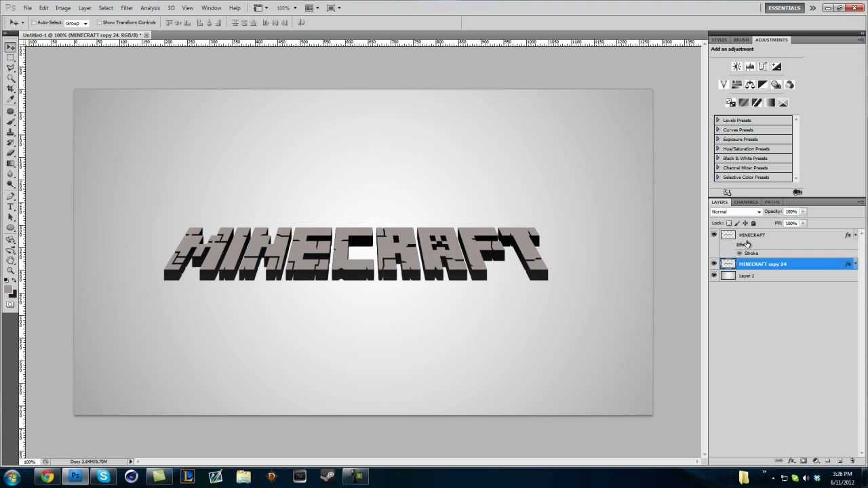Screen dimensions: 868x488
Task: Add a Selective Color adjustment
Action: [783, 103]
